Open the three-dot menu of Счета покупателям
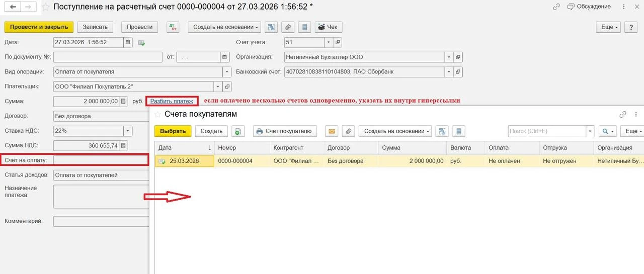The image size is (644, 274). tap(636, 114)
